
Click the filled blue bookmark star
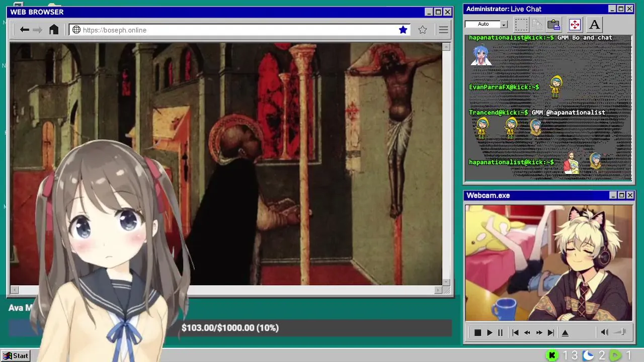coord(403,30)
